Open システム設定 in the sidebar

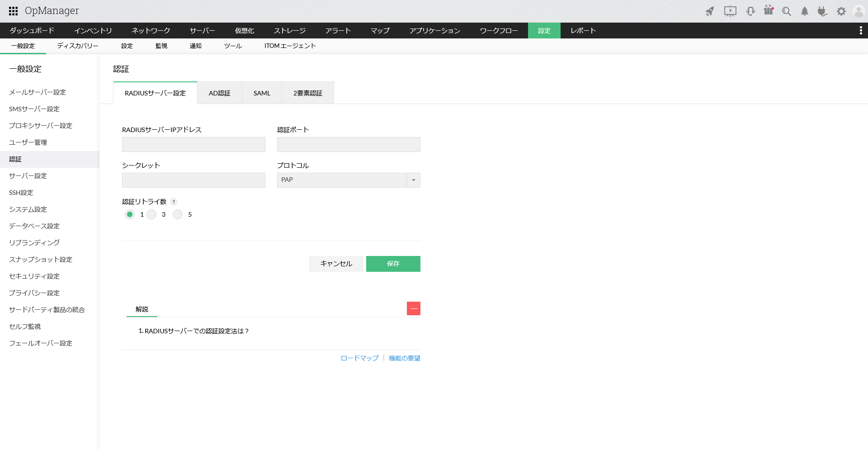pyautogui.click(x=50, y=209)
